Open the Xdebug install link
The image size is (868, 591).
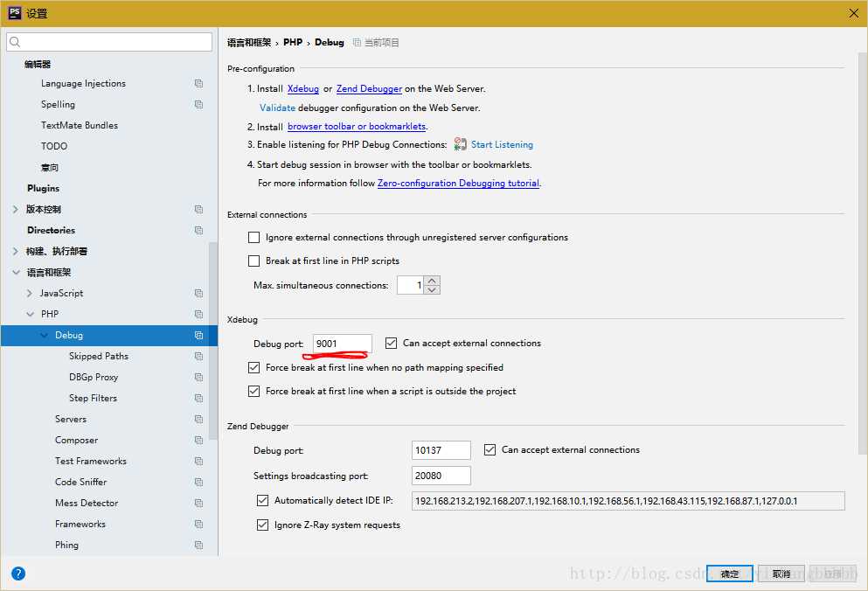coord(302,88)
